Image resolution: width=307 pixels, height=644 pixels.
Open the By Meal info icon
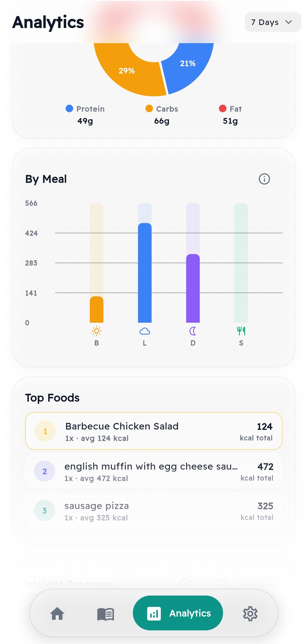click(264, 179)
